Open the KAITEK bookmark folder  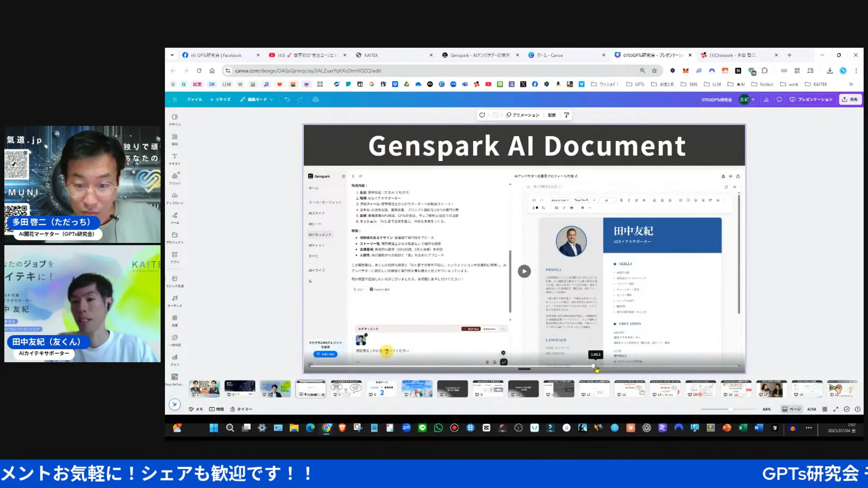point(816,84)
